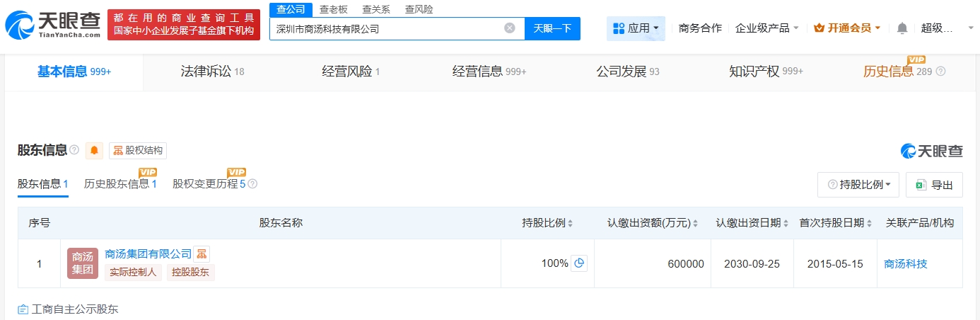Click the company search input field

385,28
